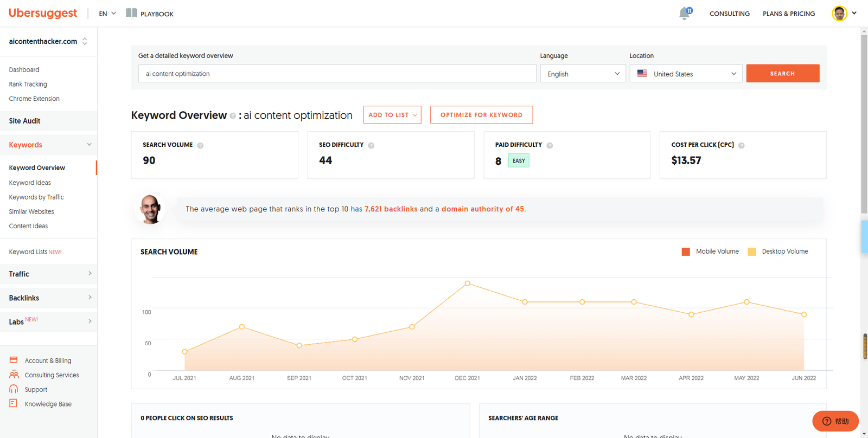The height and width of the screenshot is (438, 868).
Task: Open Keywords by Traffic item
Action: pyautogui.click(x=36, y=197)
